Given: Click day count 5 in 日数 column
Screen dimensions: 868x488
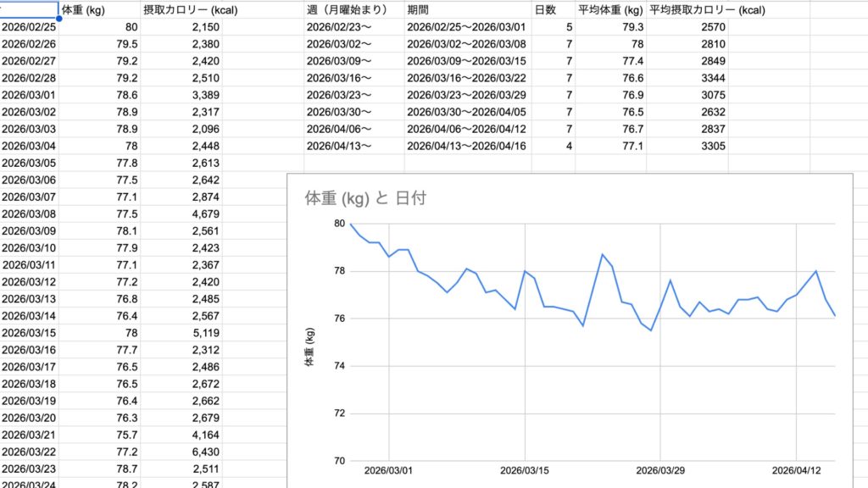Looking at the screenshot, I should coord(553,27).
